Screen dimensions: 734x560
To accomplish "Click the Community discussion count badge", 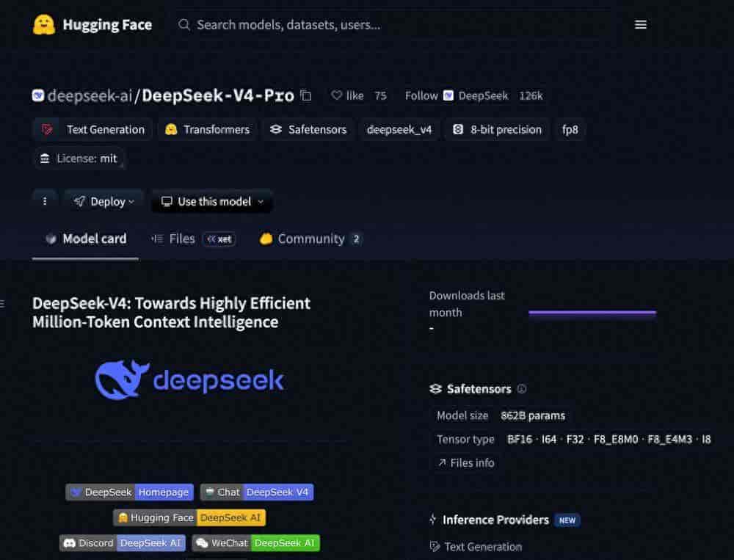I will [x=356, y=239].
